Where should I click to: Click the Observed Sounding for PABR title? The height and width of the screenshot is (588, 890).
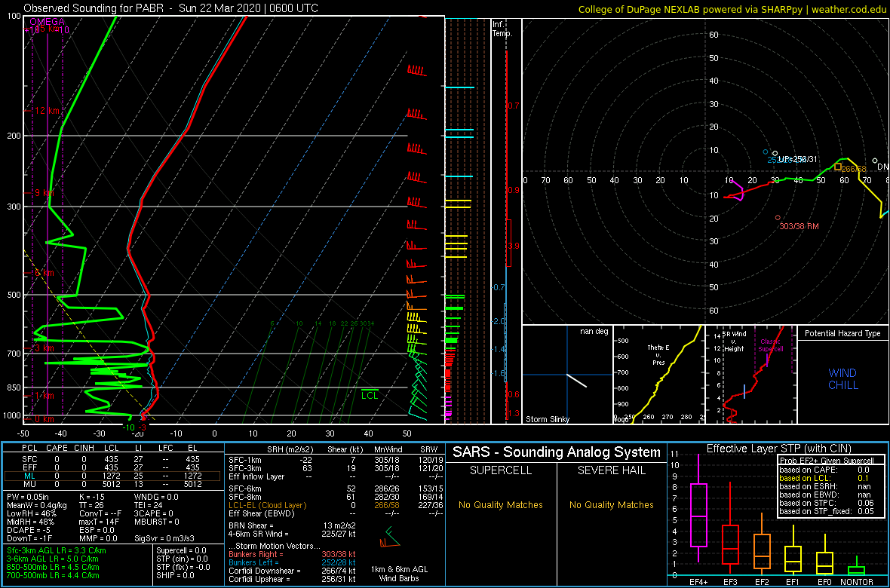click(x=171, y=8)
